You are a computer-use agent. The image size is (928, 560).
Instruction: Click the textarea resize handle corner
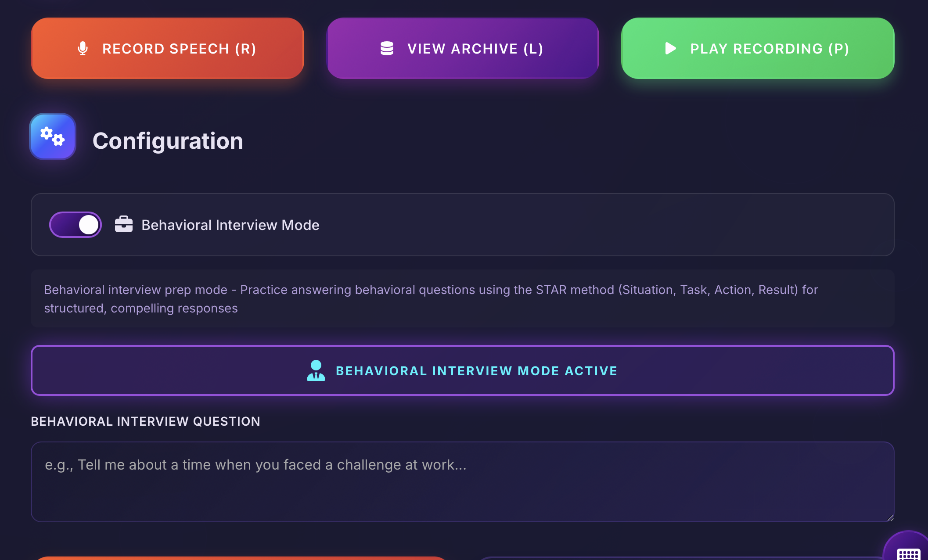pyautogui.click(x=890, y=518)
